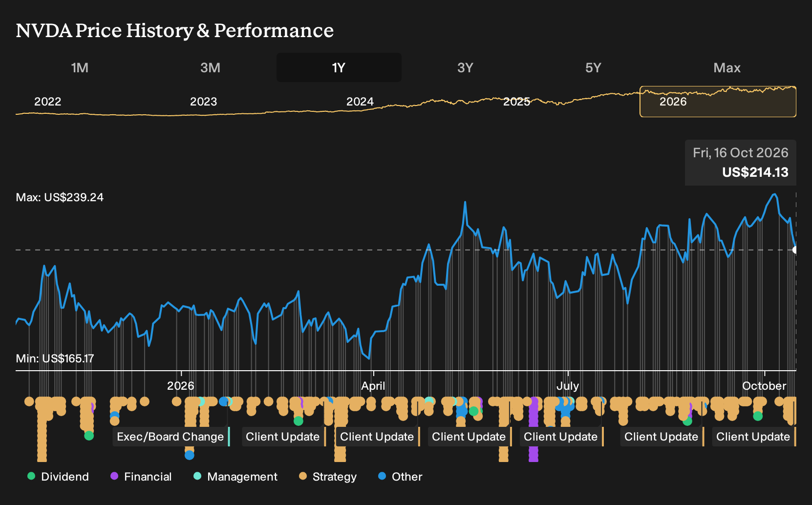Click the 2023 label on the overview chart
The image size is (812, 505).
point(203,102)
